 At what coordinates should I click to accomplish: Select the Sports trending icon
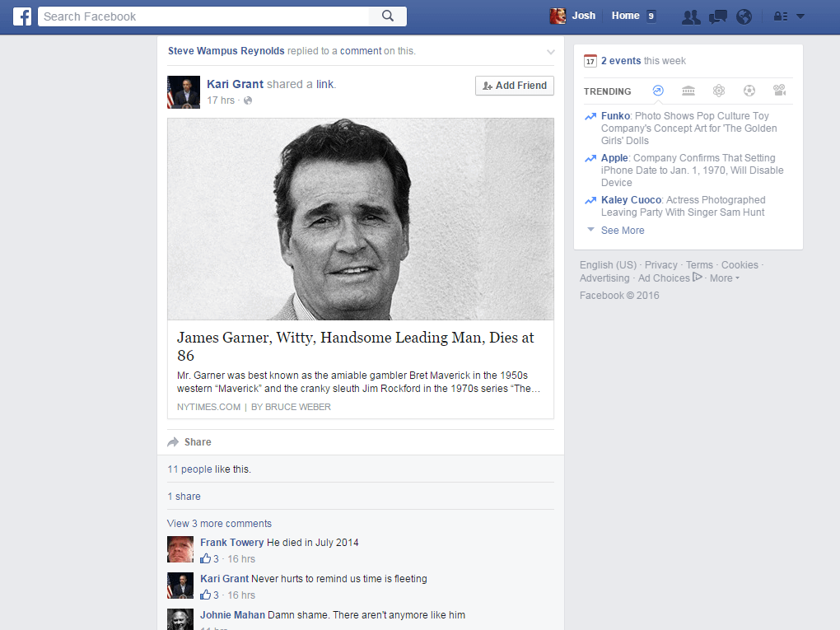[x=749, y=91]
